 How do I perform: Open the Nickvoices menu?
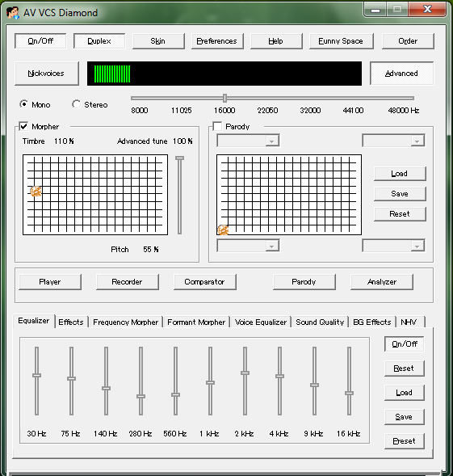click(x=46, y=74)
